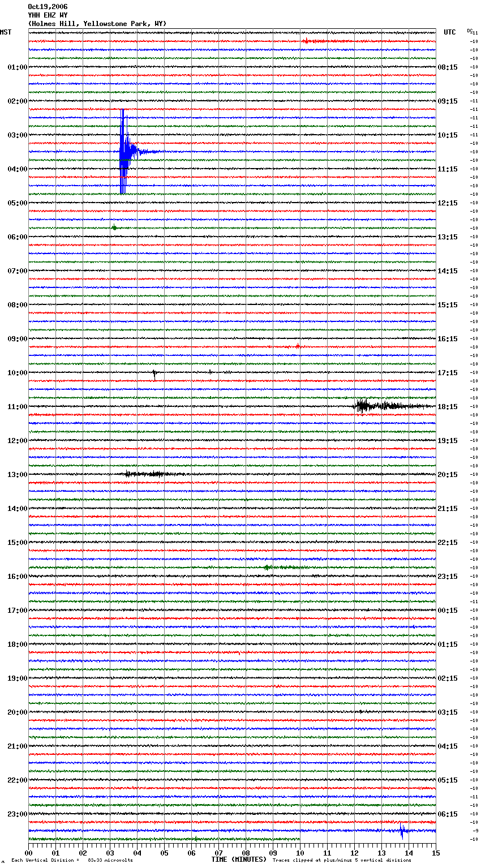The width and height of the screenshot is (481, 868).
Task: Click the date header Oct19,2006
Action: (48, 7)
